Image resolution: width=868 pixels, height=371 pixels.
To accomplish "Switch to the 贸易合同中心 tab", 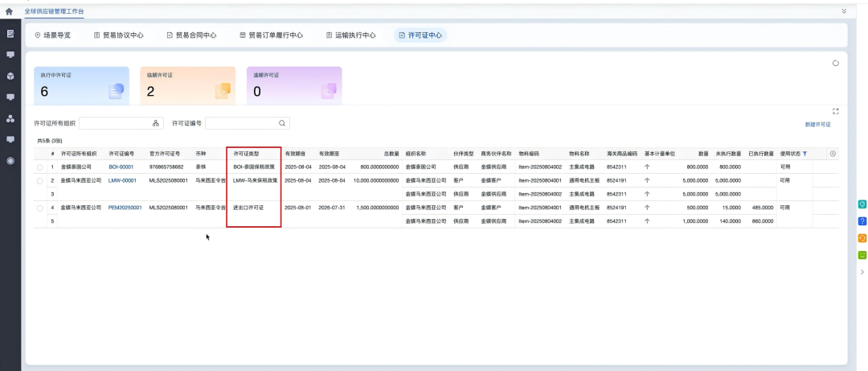I will (191, 35).
